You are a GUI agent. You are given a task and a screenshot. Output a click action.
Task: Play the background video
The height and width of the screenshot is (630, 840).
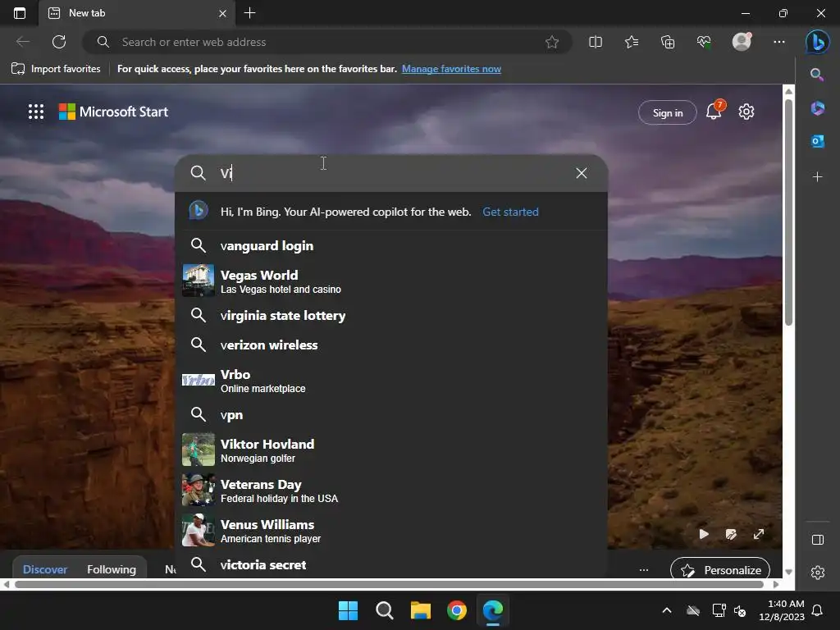704,534
